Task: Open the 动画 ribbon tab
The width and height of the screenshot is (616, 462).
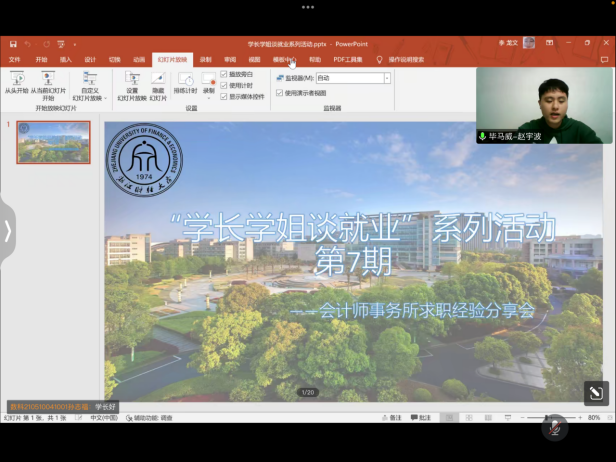Action: point(139,59)
